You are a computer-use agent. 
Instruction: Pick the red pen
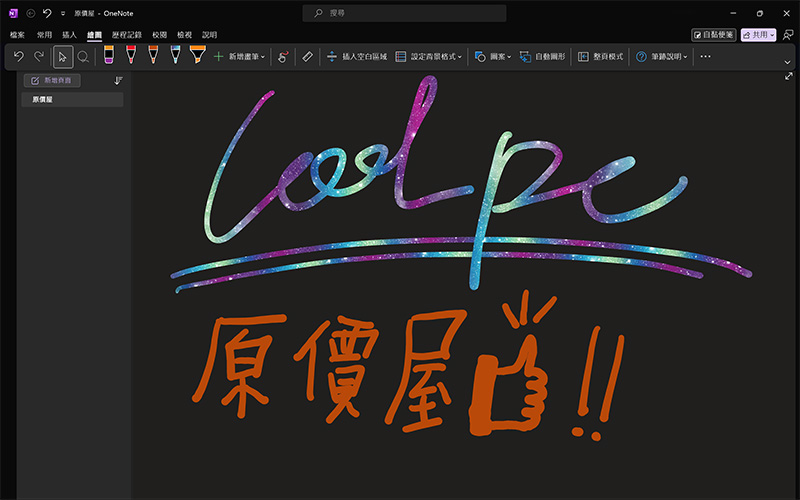tap(131, 55)
